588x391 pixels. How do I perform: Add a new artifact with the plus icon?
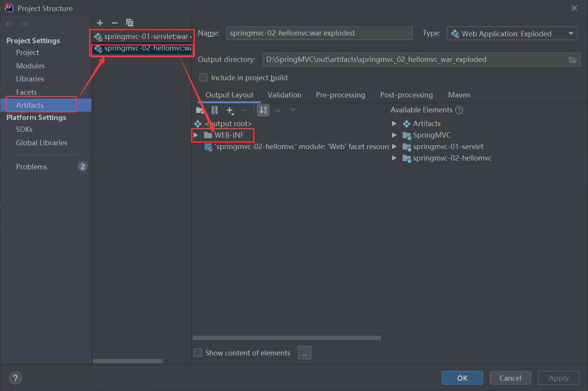click(x=100, y=23)
